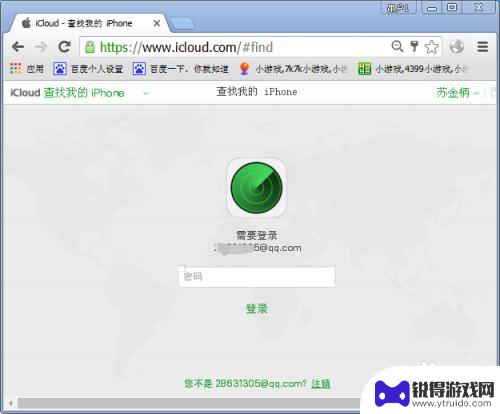This screenshot has height=414, width=500.
Task: Focus the 密码 password field
Action: point(257,277)
